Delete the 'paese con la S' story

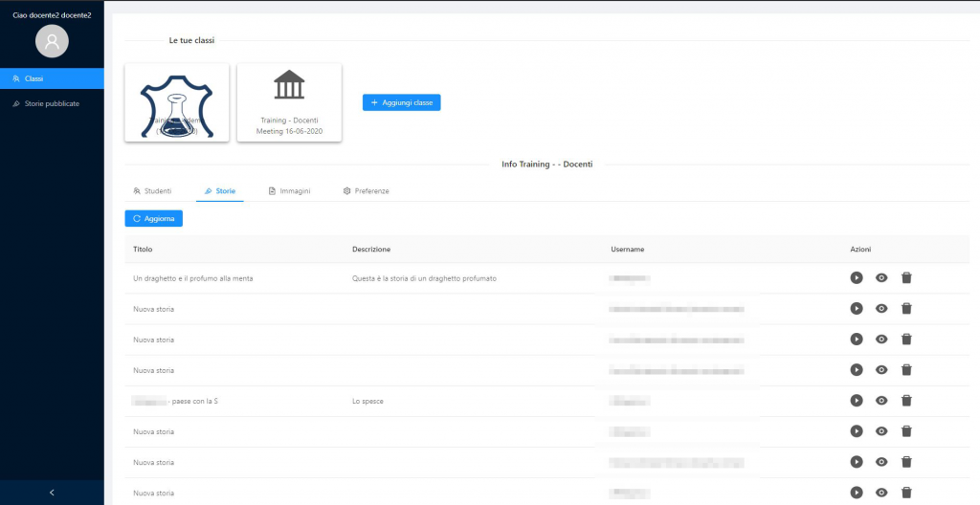pyautogui.click(x=906, y=401)
